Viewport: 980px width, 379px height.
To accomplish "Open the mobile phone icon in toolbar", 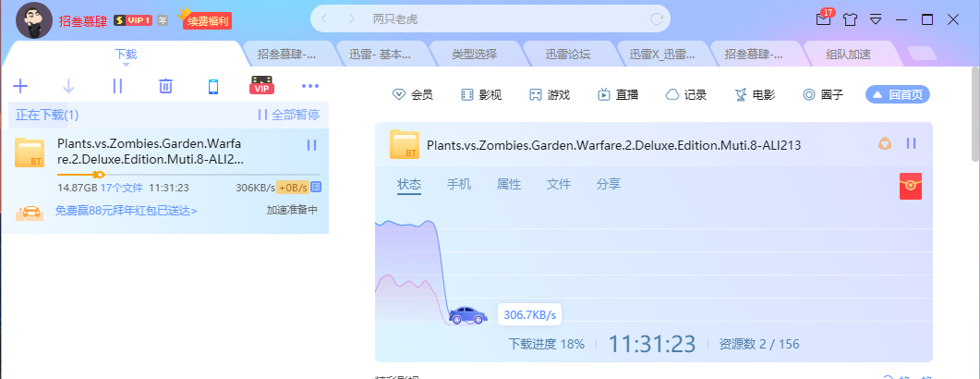I will [x=213, y=86].
